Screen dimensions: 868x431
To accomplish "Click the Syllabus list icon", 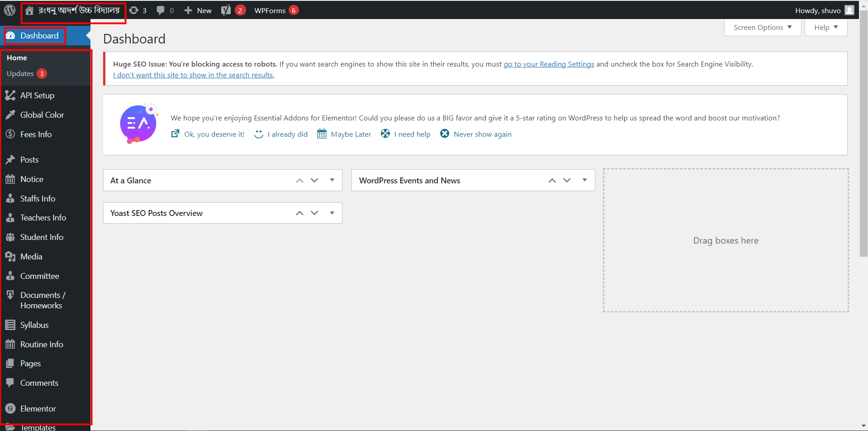I will point(10,325).
